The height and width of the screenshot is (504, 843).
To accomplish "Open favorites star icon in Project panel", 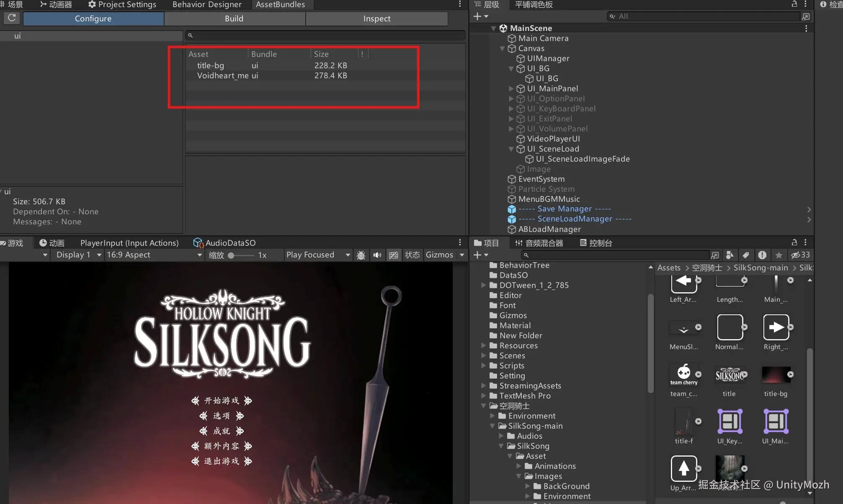I will (779, 255).
